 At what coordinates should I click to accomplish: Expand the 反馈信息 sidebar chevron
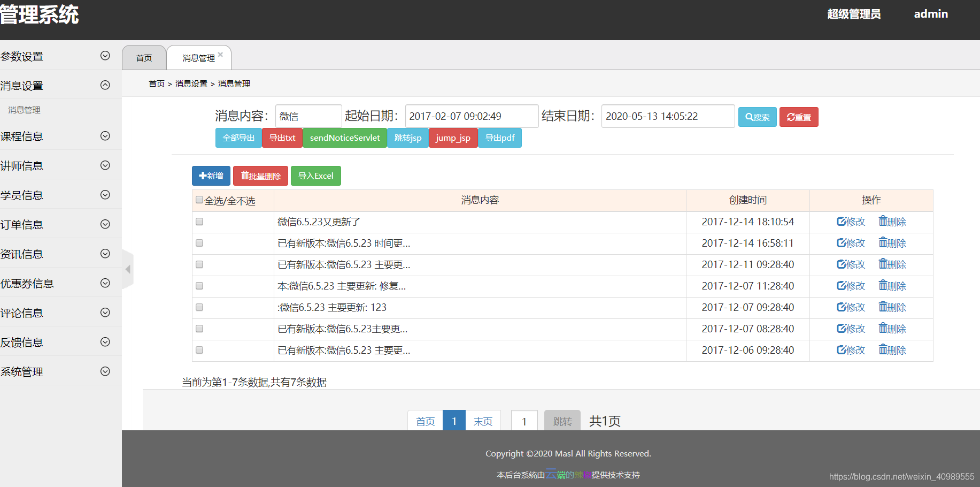105,342
